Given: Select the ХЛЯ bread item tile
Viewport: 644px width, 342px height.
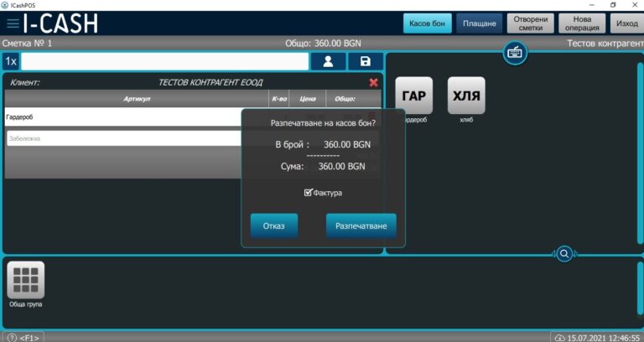Looking at the screenshot, I should click(466, 96).
